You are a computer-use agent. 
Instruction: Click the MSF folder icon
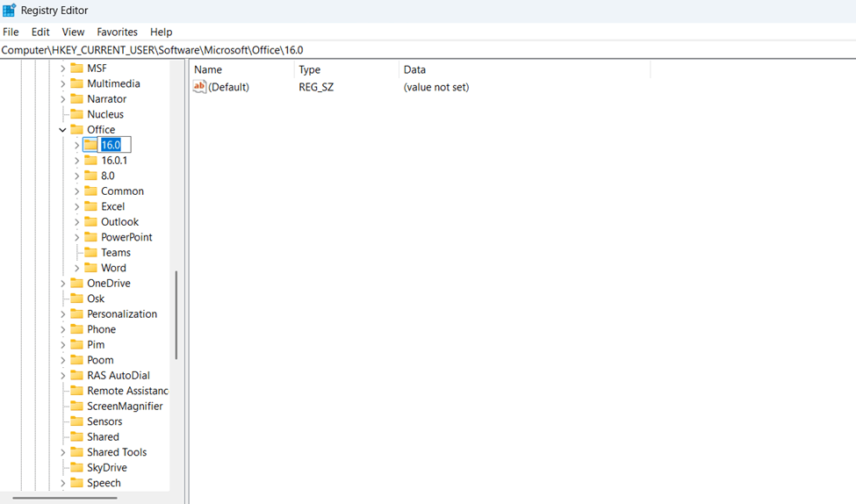tap(77, 68)
